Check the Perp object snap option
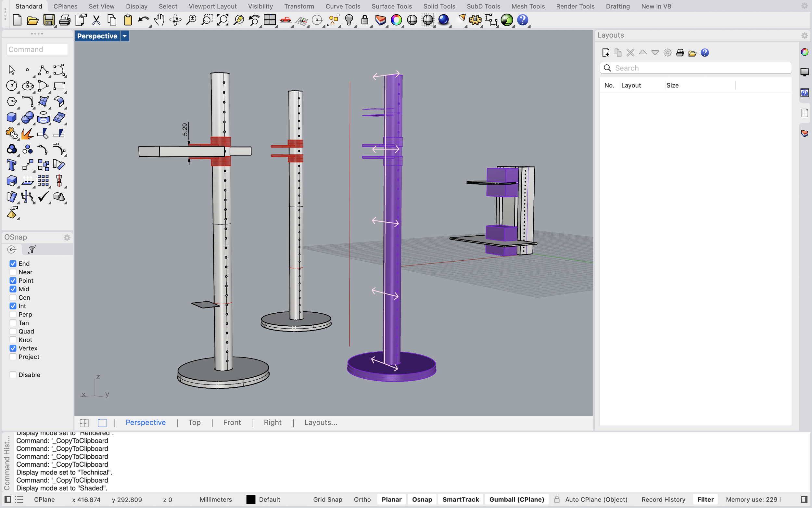Viewport: 812px width, 508px height. pos(13,315)
